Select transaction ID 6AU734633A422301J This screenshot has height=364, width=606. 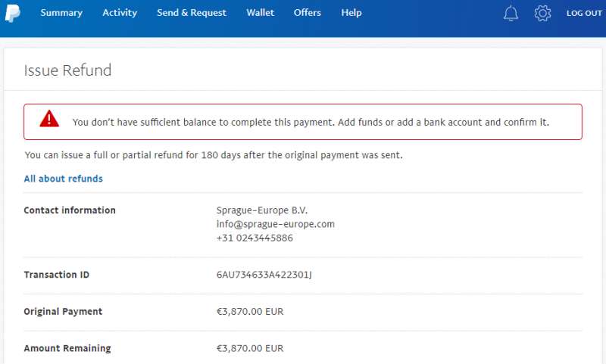pyautogui.click(x=264, y=275)
